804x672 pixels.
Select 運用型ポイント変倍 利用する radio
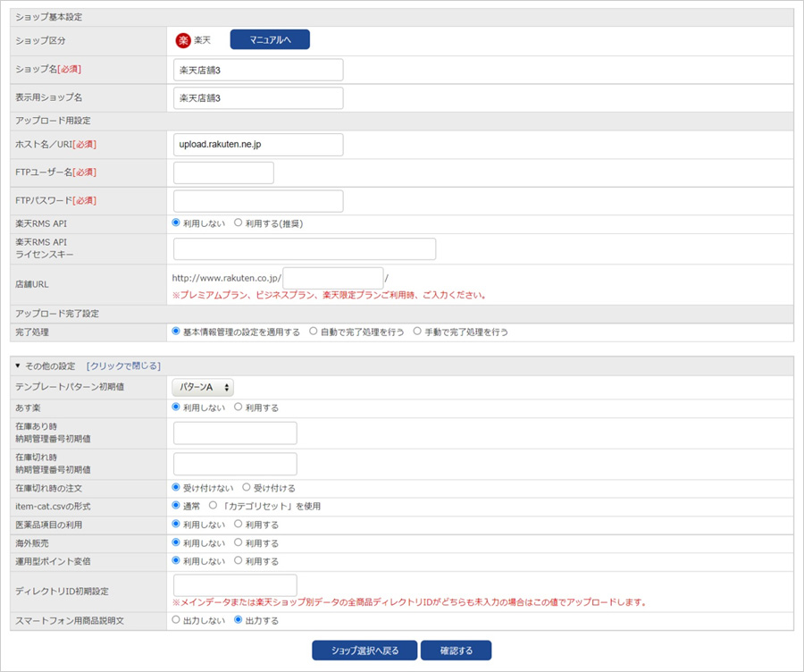(238, 560)
